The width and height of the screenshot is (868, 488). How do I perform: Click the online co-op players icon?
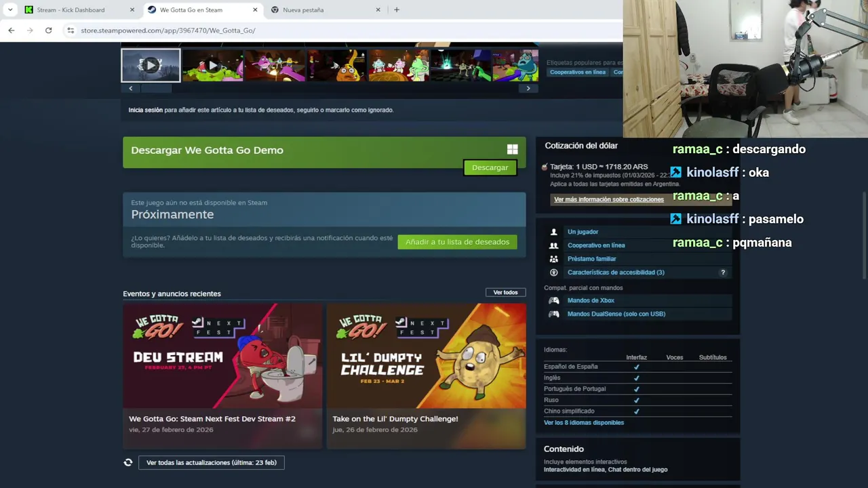[x=554, y=245]
